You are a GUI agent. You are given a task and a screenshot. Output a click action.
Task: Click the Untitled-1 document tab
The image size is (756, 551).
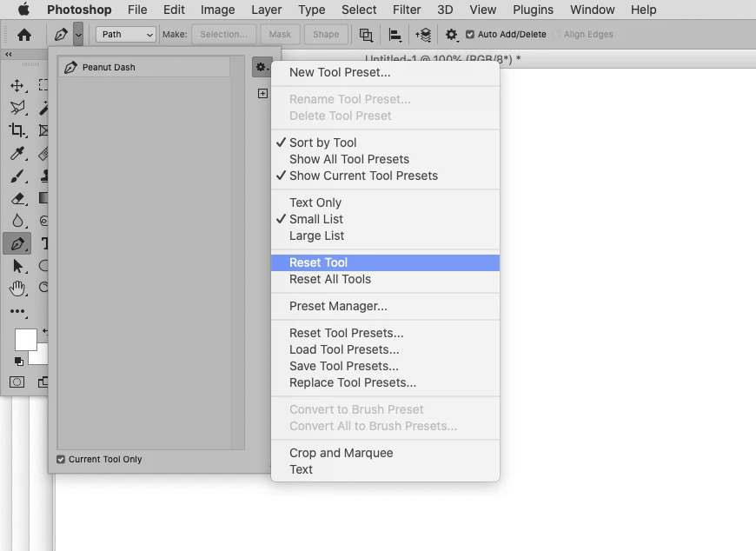[442, 59]
